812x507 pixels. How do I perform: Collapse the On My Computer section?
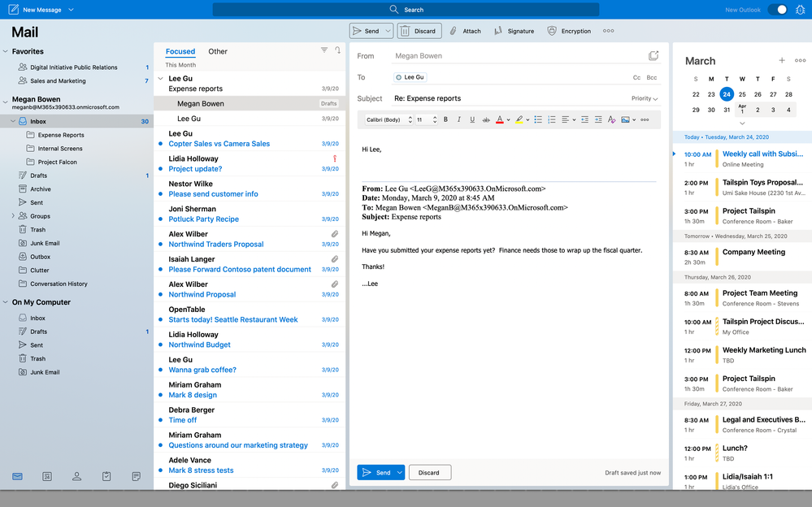[5, 302]
